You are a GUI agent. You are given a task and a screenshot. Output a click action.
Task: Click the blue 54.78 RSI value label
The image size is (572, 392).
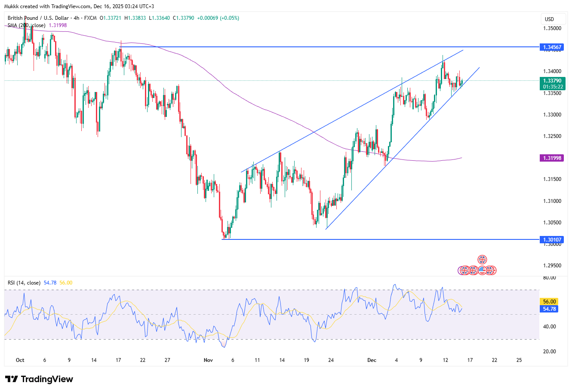[549, 309]
